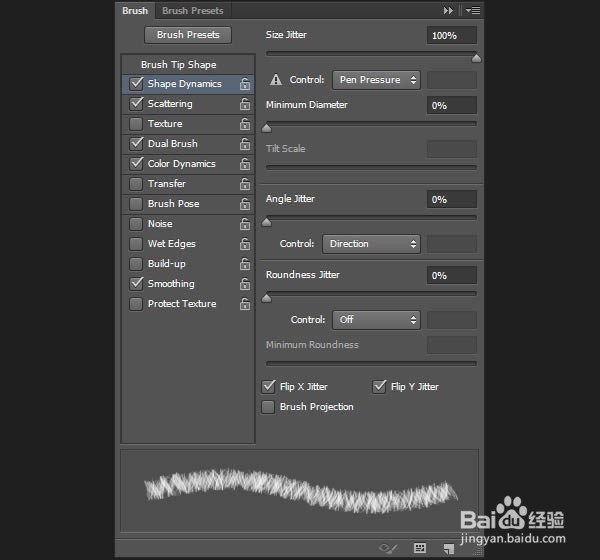Uncheck Dual Brush
This screenshot has height=560, width=600.
tap(136, 144)
